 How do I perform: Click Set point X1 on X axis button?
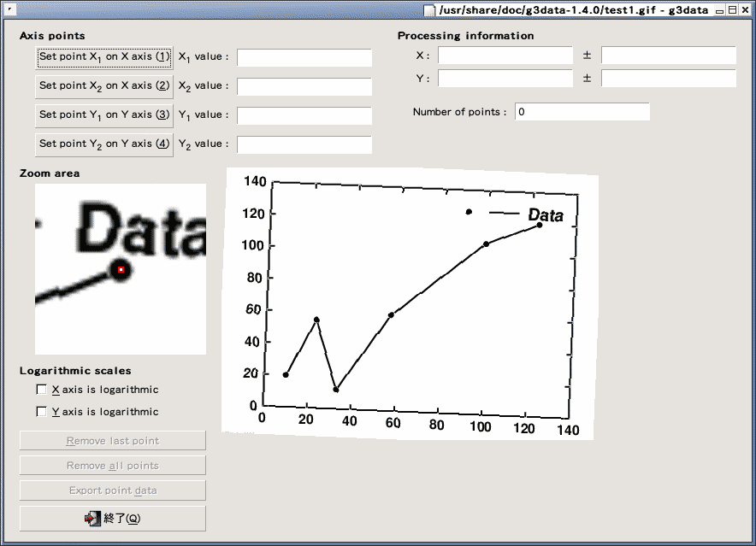tap(104, 57)
